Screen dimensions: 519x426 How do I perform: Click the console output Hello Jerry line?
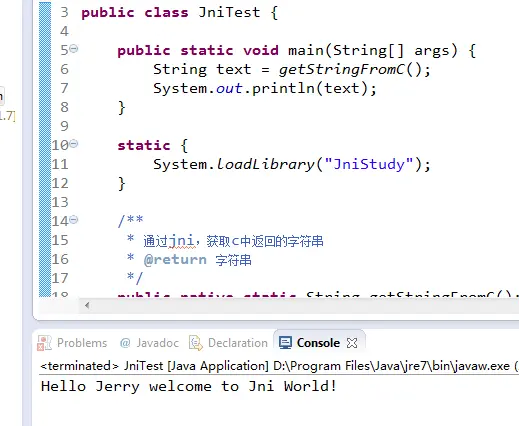pyautogui.click(x=189, y=387)
